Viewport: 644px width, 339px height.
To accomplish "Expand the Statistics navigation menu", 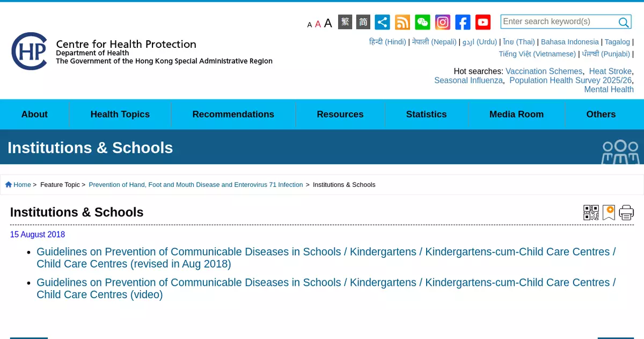I will (427, 114).
